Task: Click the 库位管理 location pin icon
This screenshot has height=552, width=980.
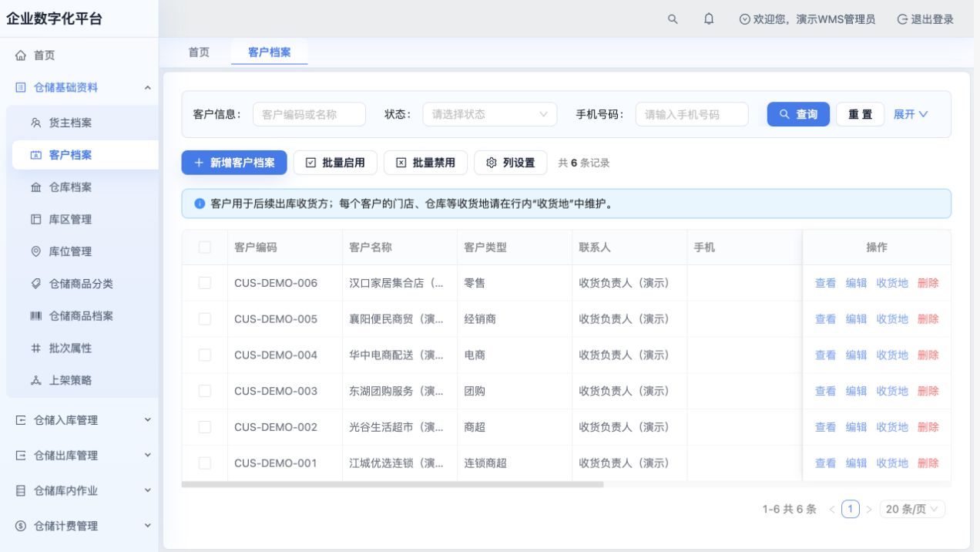Action: point(35,252)
